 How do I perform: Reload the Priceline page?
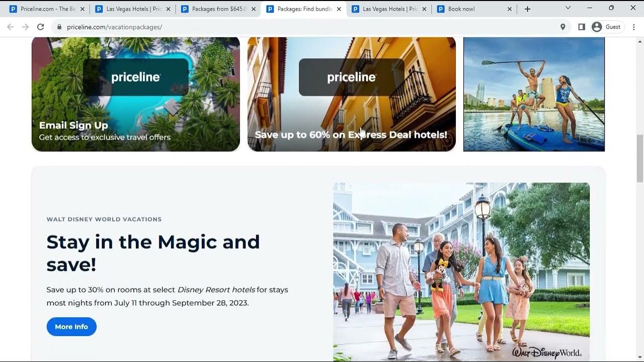[41, 27]
